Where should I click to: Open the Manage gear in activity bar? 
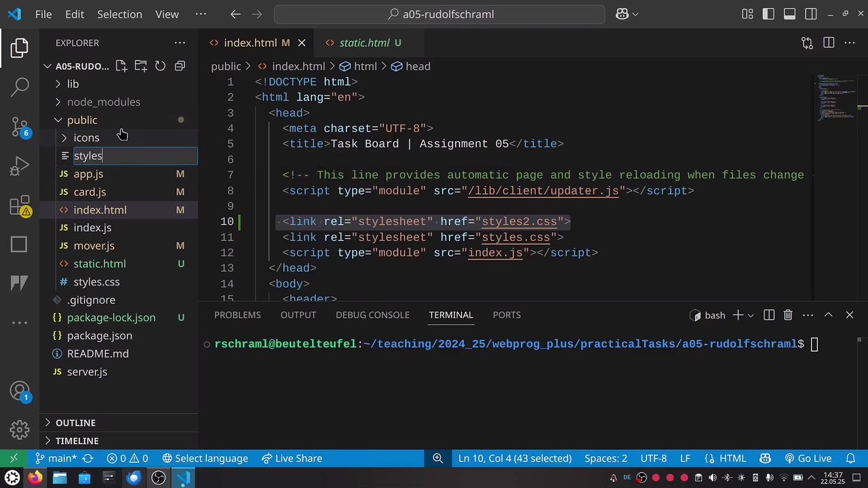click(x=20, y=429)
